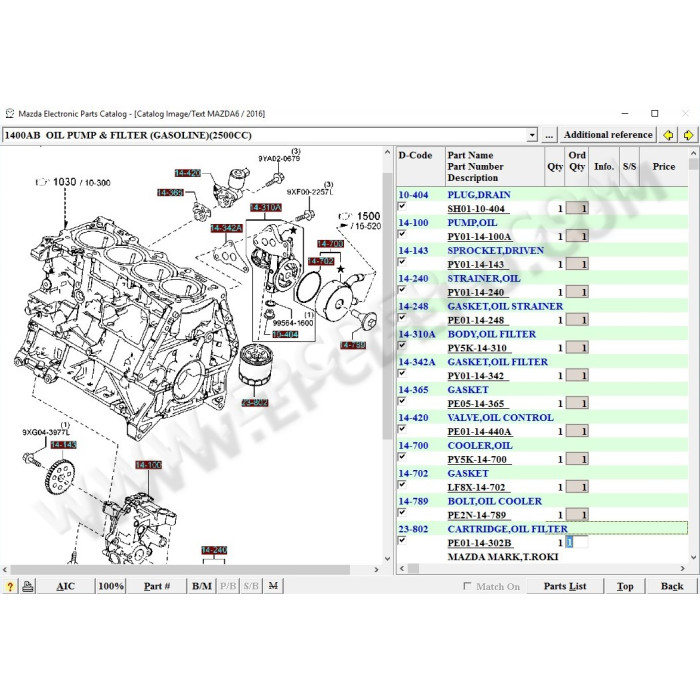This screenshot has width=700, height=700.
Task: Click the diagram pane scroll down arrow
Action: pyautogui.click(x=387, y=558)
